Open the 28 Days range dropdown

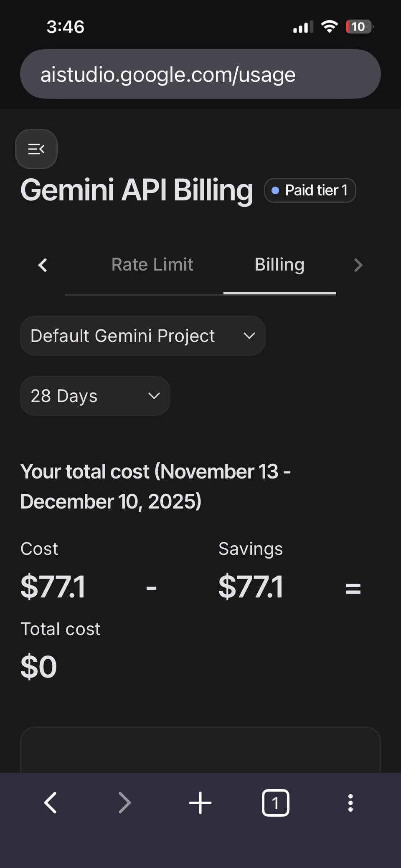pos(95,396)
